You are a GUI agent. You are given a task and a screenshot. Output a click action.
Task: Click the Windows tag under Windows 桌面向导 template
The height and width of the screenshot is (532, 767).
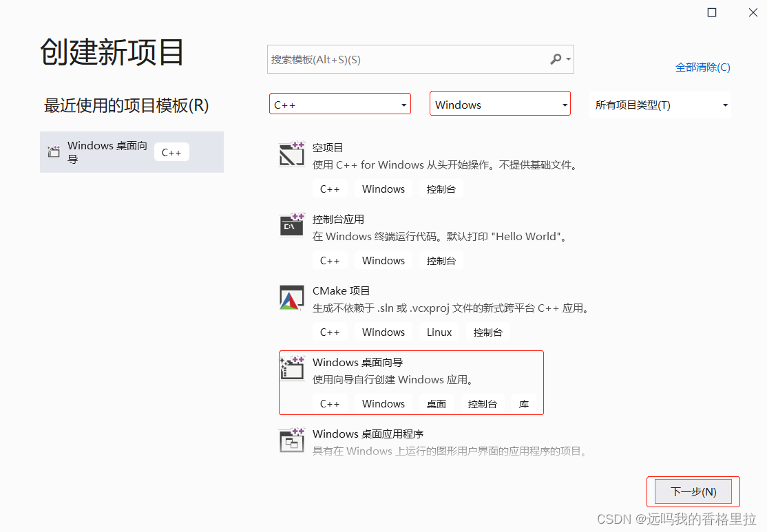click(x=383, y=404)
